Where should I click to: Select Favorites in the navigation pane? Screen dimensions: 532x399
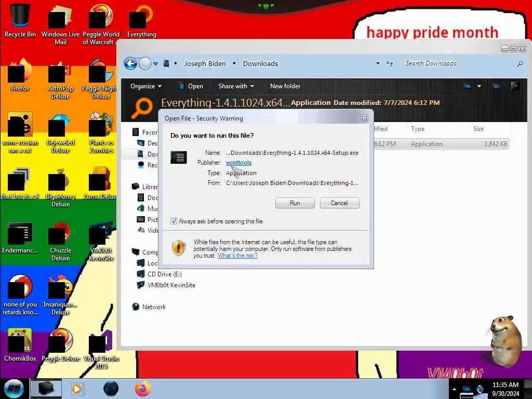tap(145, 132)
